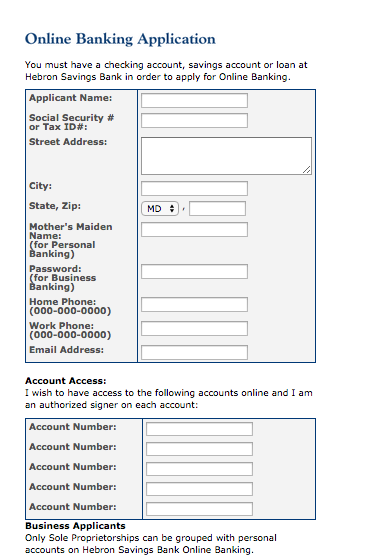Click the Applicant Name text field
This screenshot has width=365, height=556.
click(x=194, y=100)
